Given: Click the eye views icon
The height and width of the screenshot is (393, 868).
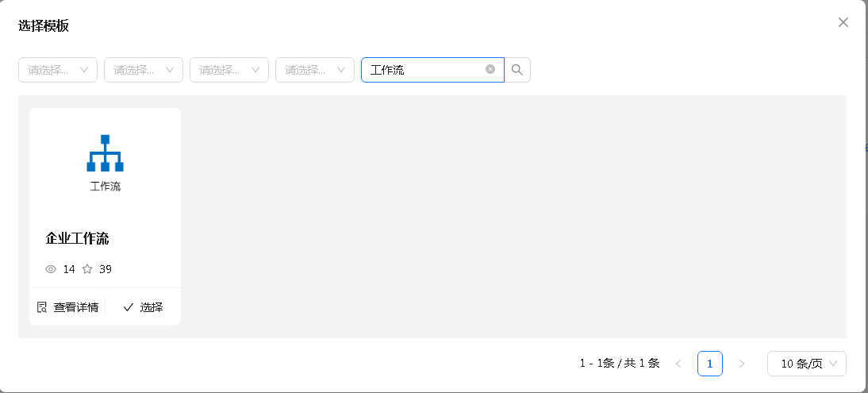Looking at the screenshot, I should [51, 269].
